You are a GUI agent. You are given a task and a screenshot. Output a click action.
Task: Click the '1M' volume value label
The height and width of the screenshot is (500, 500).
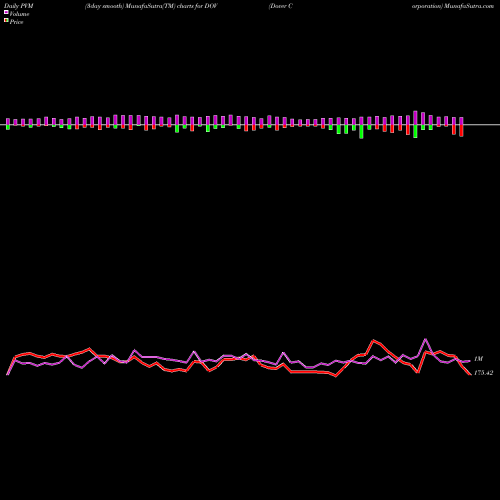[x=478, y=359]
